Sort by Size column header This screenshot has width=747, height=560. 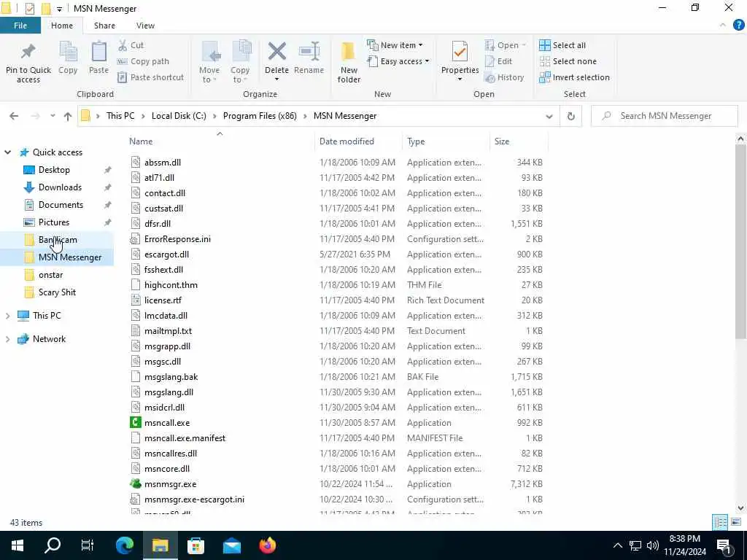click(502, 141)
